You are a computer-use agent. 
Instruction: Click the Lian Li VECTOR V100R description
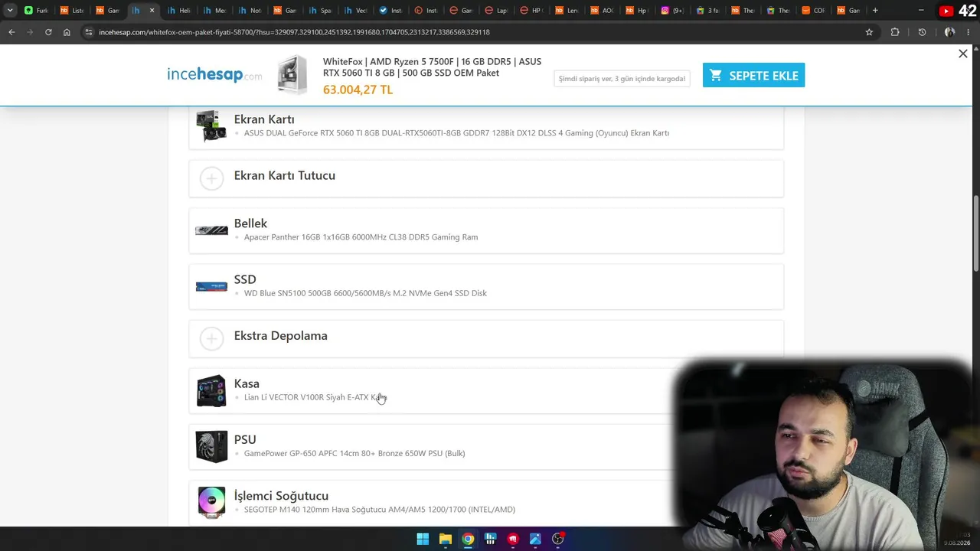(315, 397)
